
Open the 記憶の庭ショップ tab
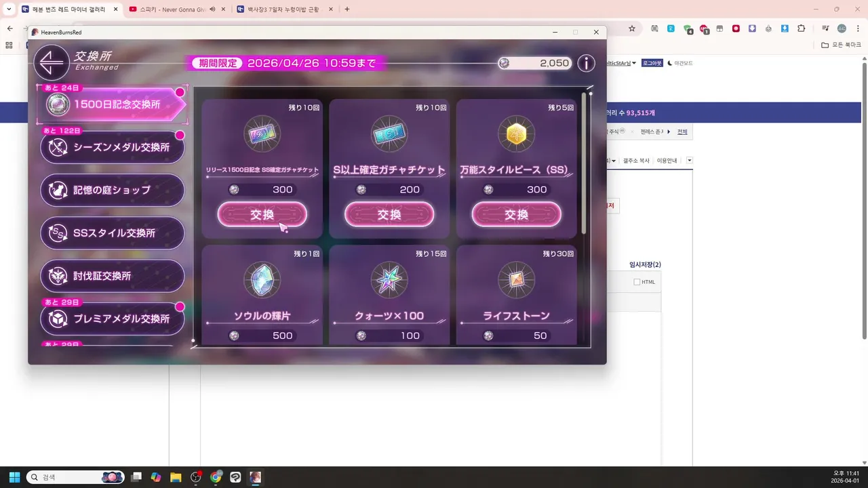point(112,190)
